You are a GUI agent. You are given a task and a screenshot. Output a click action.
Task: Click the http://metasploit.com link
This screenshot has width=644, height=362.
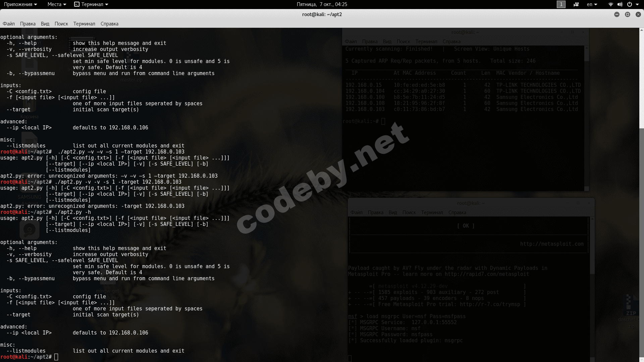(x=552, y=244)
